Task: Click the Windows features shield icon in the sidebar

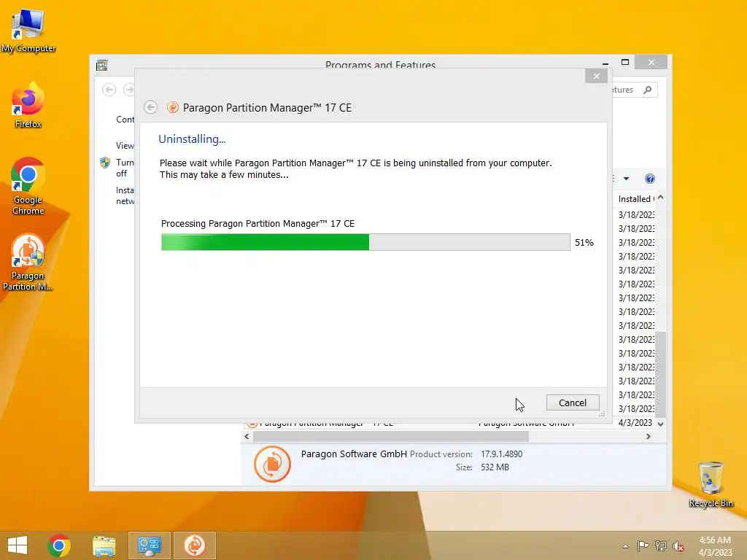Action: pos(105,163)
